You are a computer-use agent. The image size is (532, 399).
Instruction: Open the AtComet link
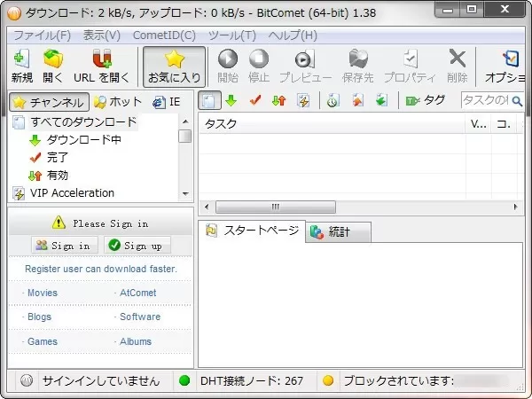(137, 293)
